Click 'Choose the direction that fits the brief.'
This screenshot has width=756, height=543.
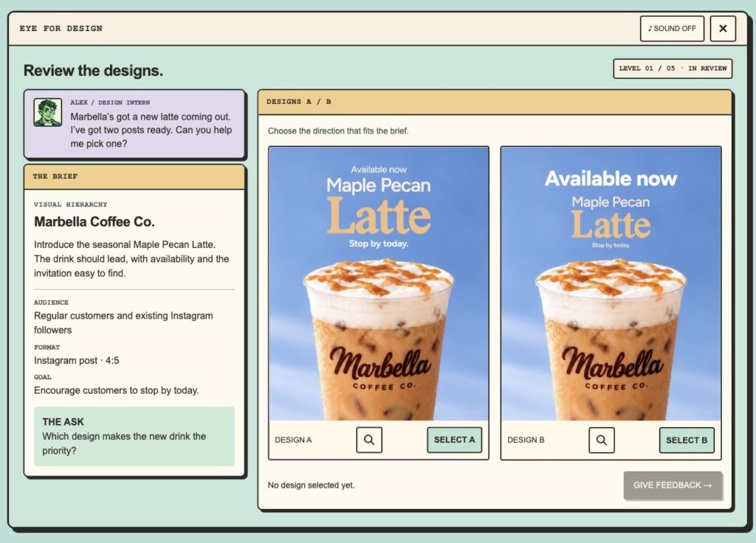click(338, 131)
